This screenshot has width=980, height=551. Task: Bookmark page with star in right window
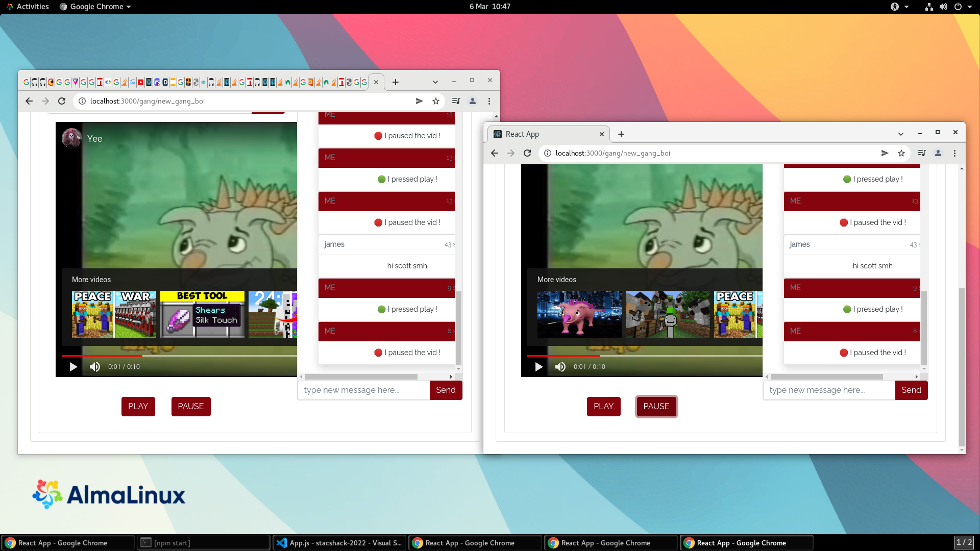coord(901,153)
